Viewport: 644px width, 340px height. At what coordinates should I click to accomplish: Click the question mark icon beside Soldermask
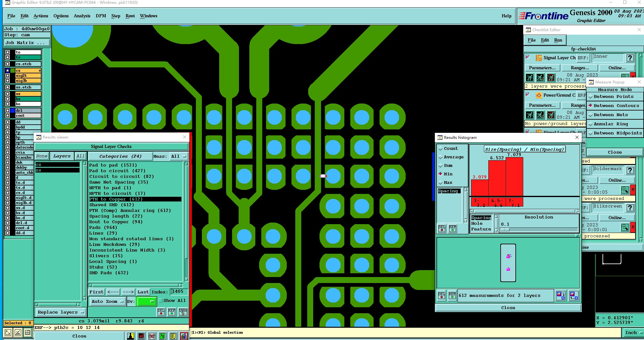click(x=630, y=170)
